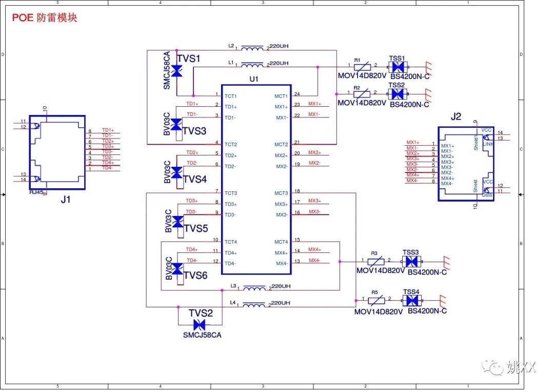Select the 'BV03C' value beside TVS6

click(169, 268)
